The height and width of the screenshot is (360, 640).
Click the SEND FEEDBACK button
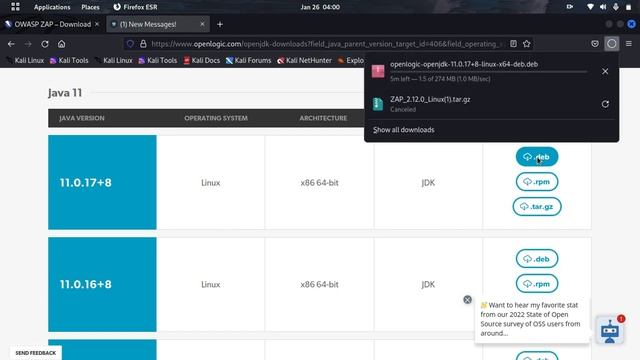(x=36, y=353)
